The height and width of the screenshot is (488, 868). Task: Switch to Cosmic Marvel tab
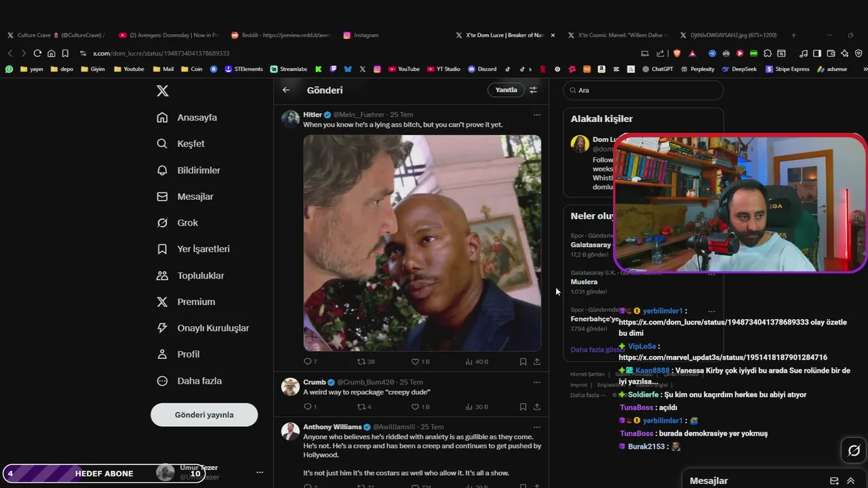[617, 35]
